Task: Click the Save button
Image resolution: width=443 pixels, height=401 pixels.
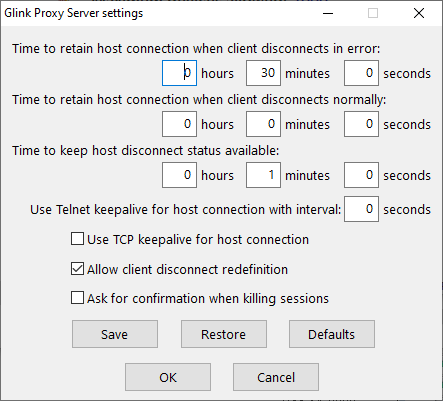Action: [x=115, y=334]
